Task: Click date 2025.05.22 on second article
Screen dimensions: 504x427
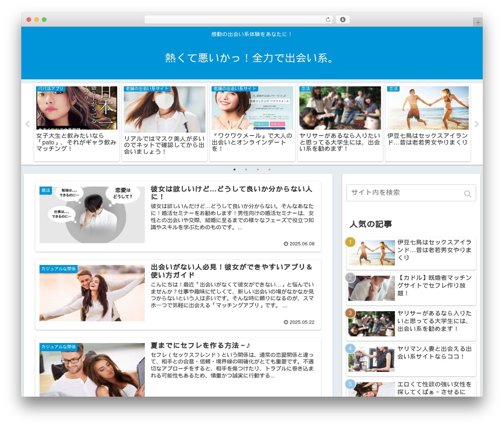Action: coord(299,322)
